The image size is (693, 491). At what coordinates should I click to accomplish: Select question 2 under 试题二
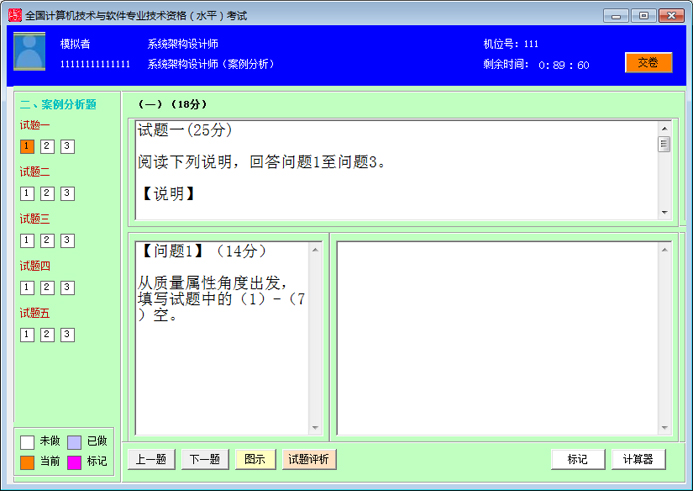pos(47,194)
